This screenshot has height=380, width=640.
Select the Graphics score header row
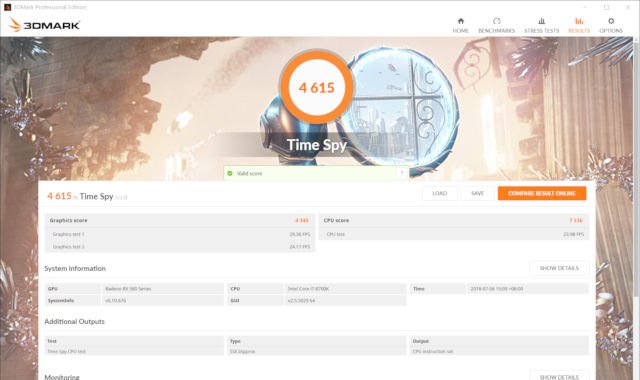tap(180, 220)
